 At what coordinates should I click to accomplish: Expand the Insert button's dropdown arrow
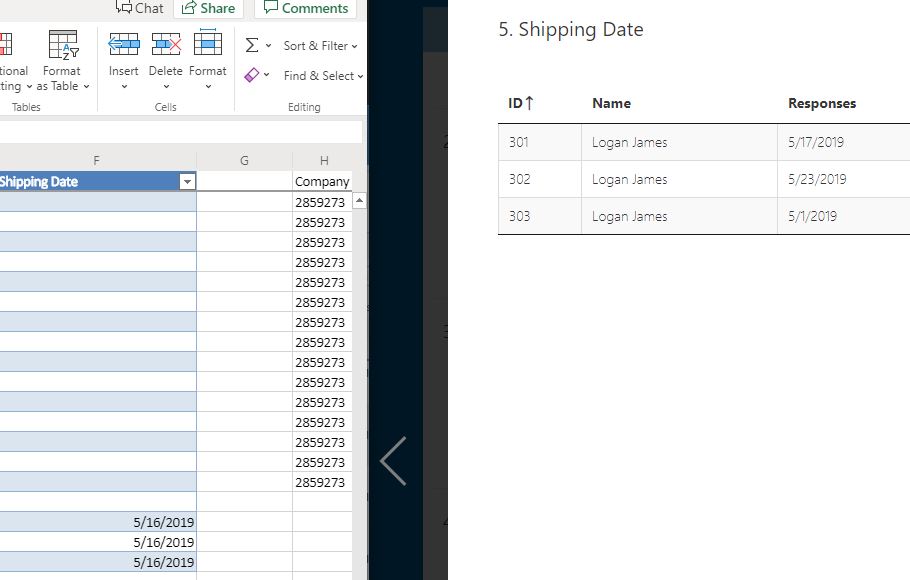[x=123, y=85]
